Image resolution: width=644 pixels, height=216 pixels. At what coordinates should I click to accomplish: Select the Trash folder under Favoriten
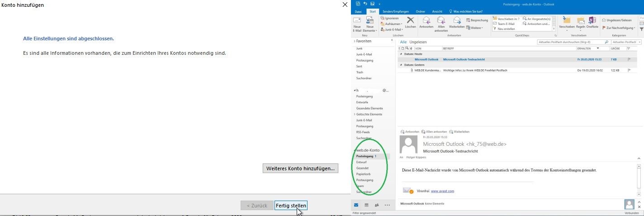(x=360, y=72)
